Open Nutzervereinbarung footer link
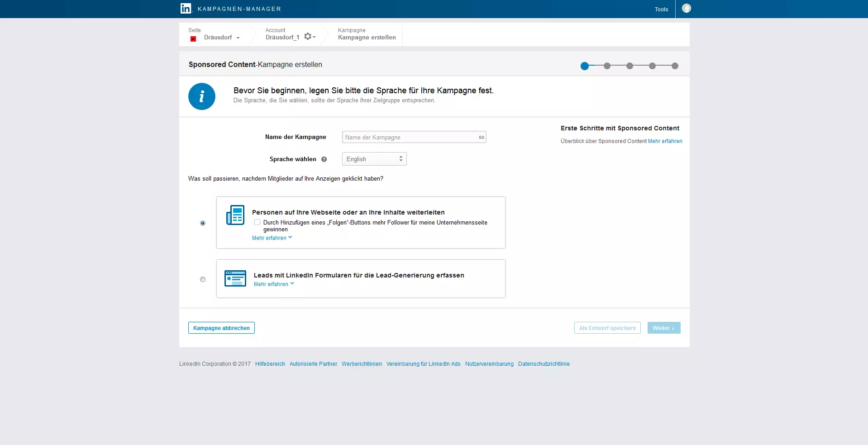868x445 pixels. pyautogui.click(x=489, y=364)
